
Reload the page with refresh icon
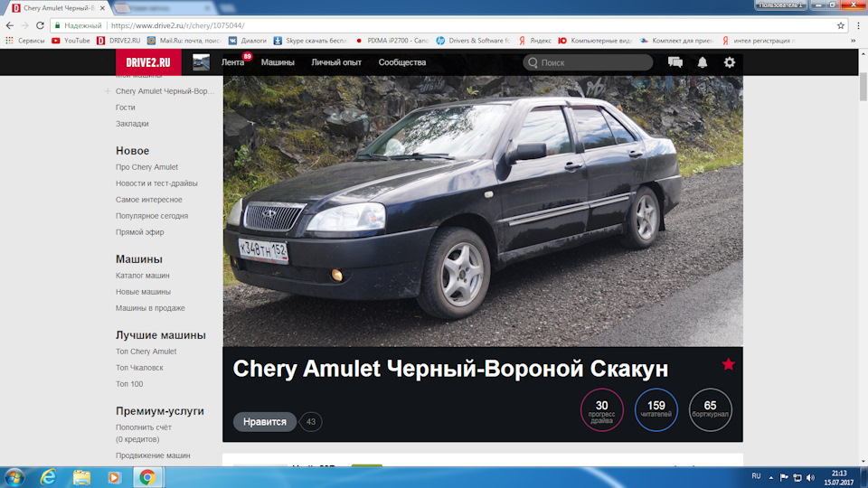click(40, 25)
